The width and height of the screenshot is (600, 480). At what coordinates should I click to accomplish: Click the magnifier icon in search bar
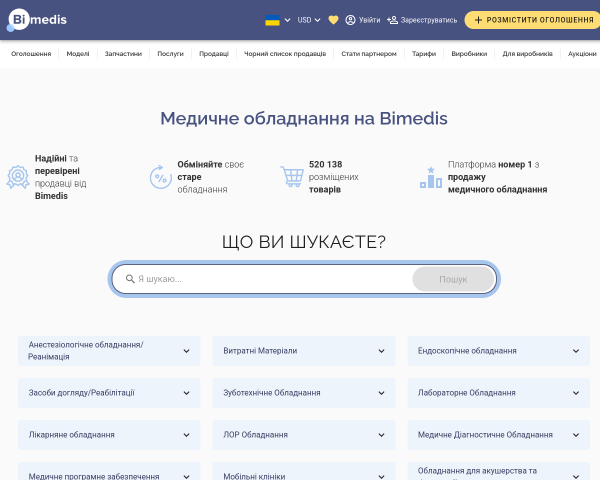(x=130, y=279)
